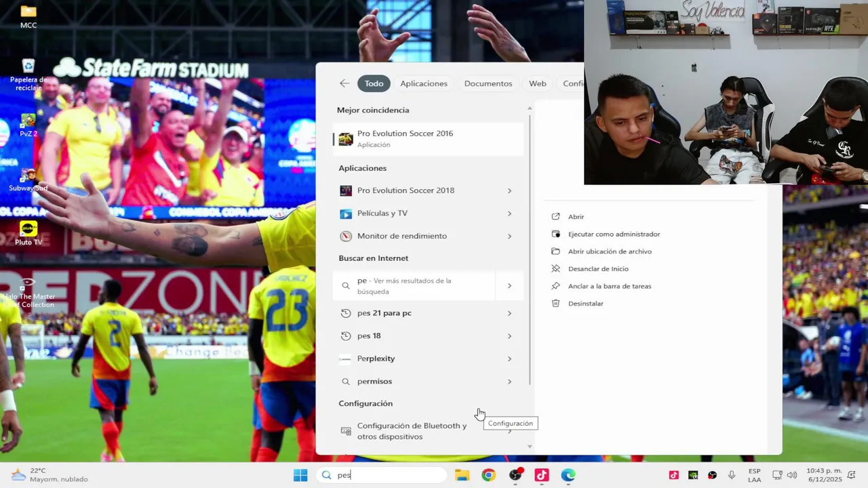This screenshot has width=868, height=488.
Task: Click the Ejecutar como administrador shield icon
Action: click(555, 234)
